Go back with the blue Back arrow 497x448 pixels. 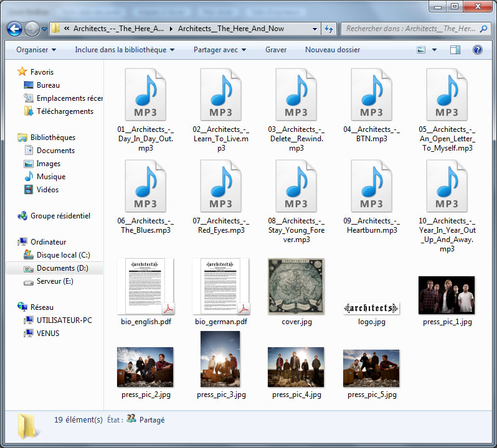[x=14, y=29]
